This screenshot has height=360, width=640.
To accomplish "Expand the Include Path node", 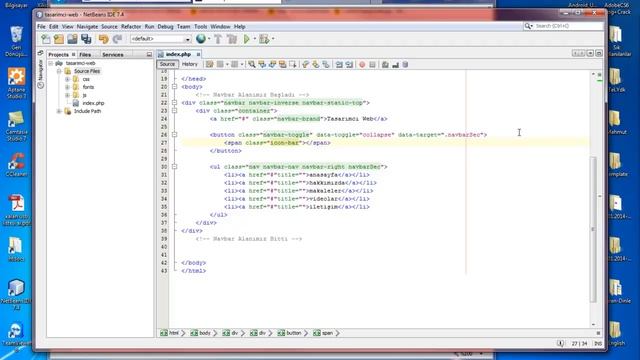I will pyautogui.click(x=59, y=111).
